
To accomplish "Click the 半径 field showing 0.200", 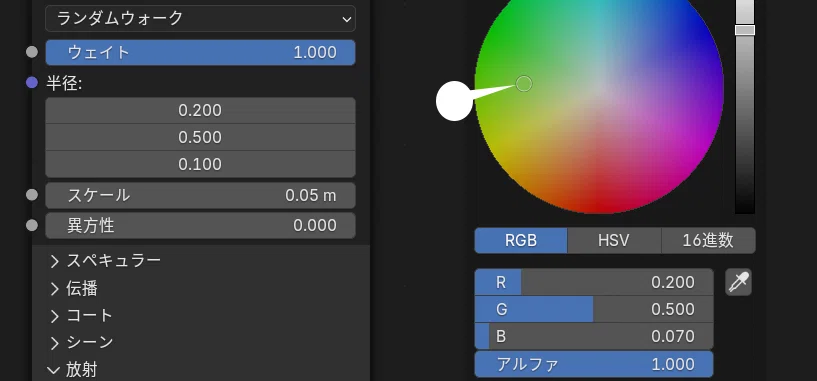I will click(200, 110).
